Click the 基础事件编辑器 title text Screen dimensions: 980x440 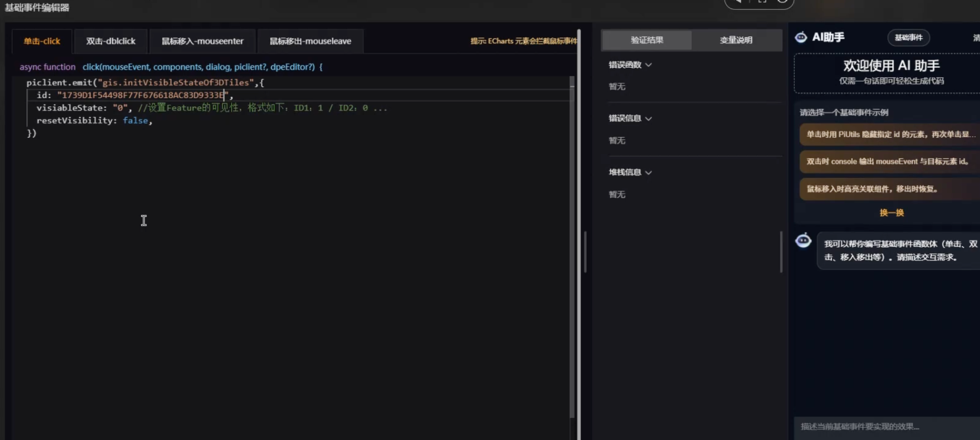[x=37, y=8]
